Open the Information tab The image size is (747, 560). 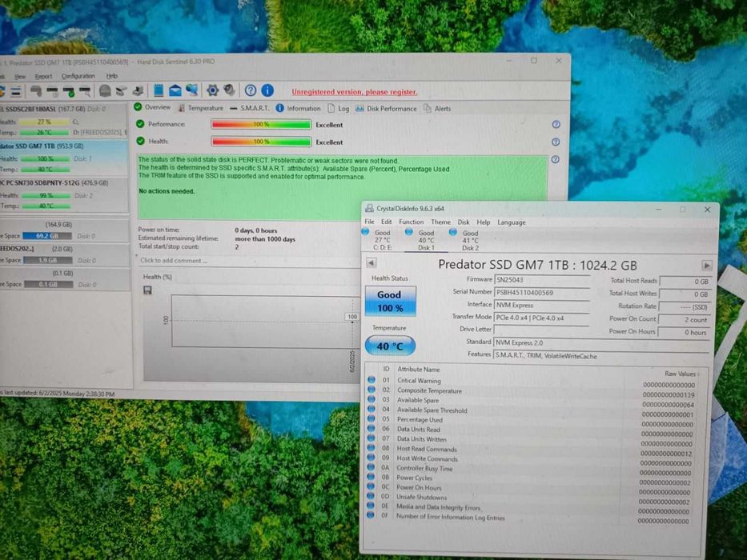298,109
